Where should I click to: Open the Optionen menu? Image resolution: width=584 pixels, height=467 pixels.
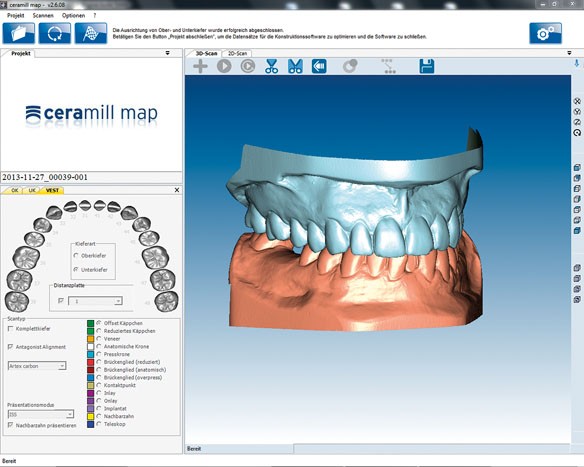click(x=73, y=16)
